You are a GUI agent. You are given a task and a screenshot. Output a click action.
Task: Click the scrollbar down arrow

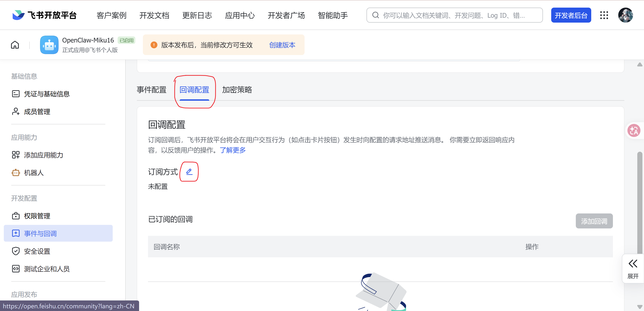640,307
